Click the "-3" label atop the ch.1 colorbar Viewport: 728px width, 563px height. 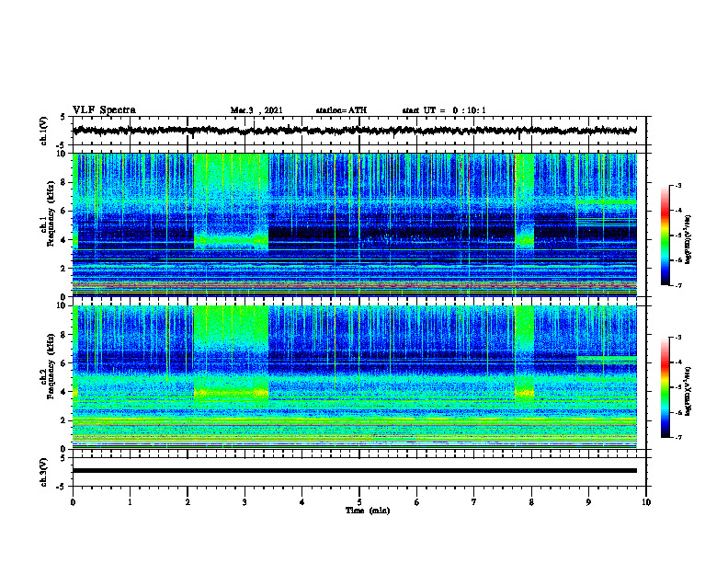click(x=678, y=186)
